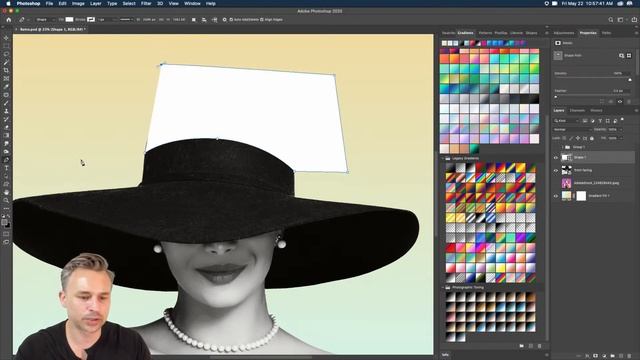
Task: Select the Move tool
Action: pos(6,38)
